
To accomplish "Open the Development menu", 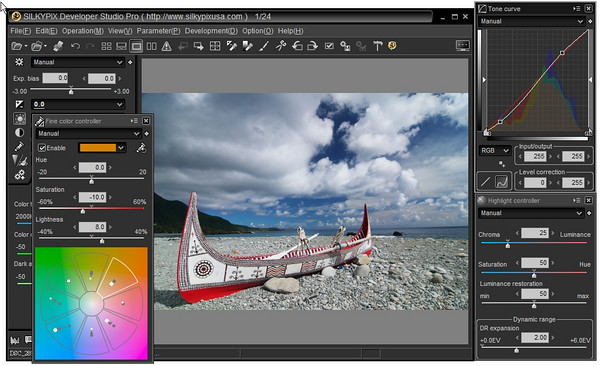I will [x=211, y=31].
